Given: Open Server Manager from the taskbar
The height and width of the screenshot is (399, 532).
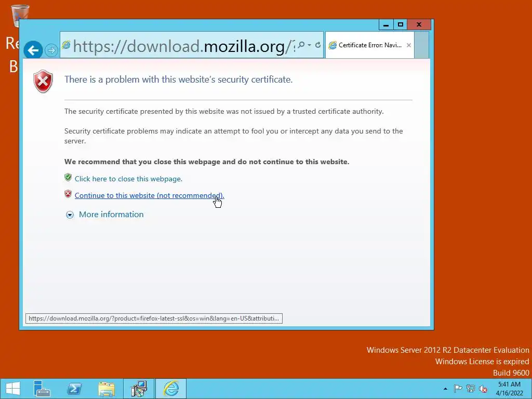Looking at the screenshot, I should click(x=42, y=389).
